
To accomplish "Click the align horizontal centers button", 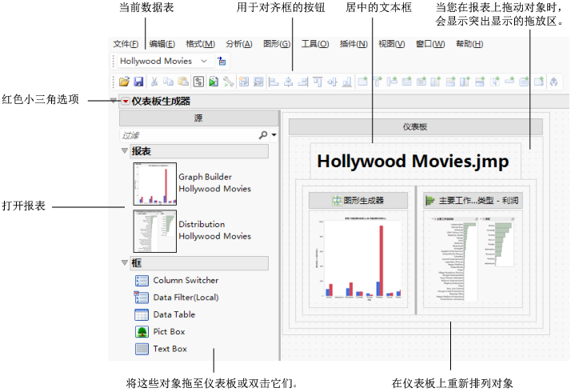I will point(289,82).
